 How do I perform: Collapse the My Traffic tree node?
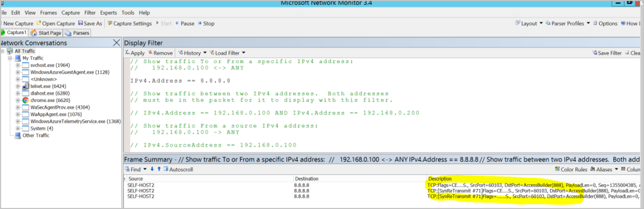coord(10,58)
